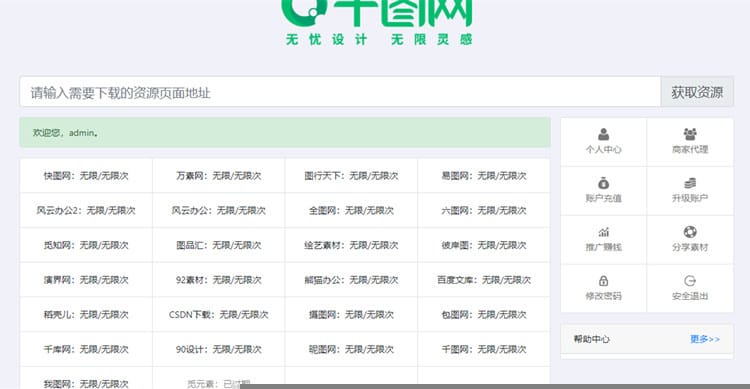
Task: Click the 帮助中心 heading
Action: coord(592,339)
